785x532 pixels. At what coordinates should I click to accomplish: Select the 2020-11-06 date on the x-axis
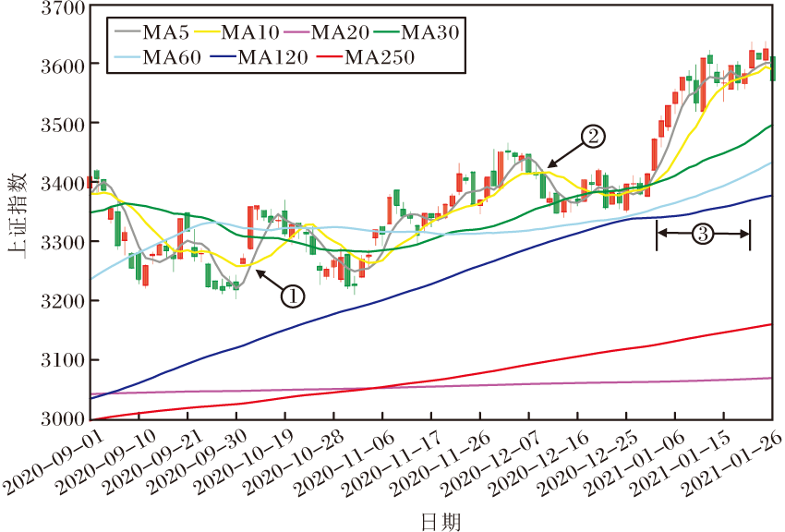click(x=388, y=462)
